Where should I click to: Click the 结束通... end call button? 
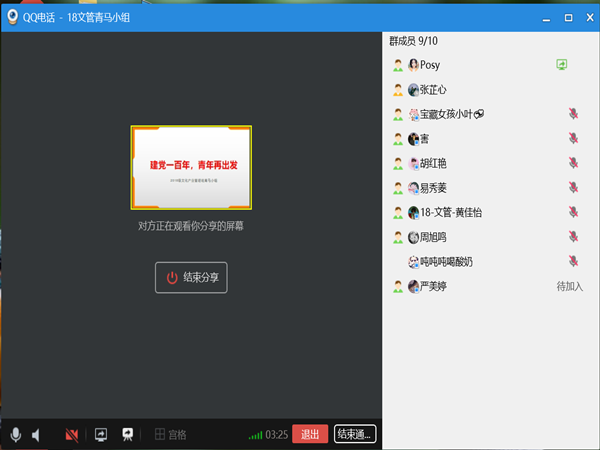click(x=355, y=434)
